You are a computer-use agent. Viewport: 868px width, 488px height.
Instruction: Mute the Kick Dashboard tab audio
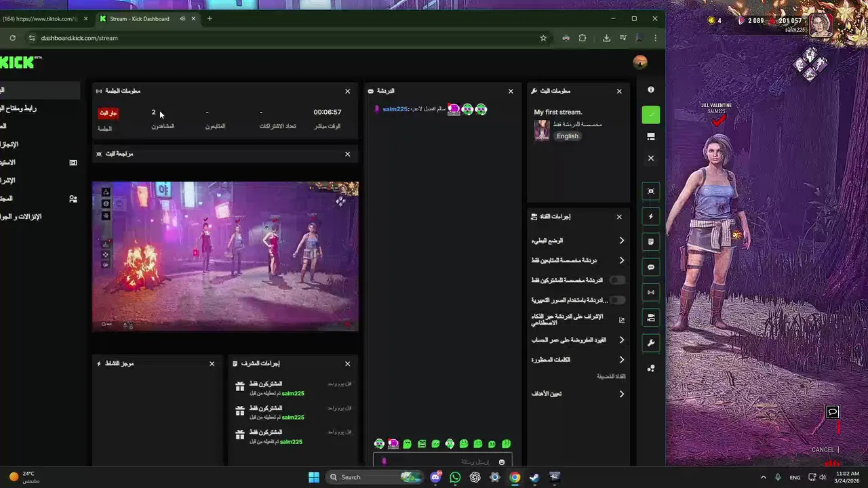point(182,18)
